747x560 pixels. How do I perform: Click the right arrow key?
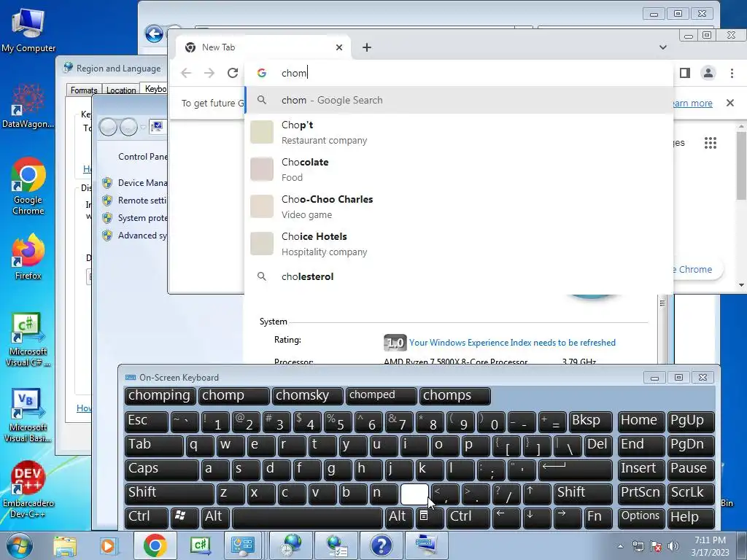click(x=568, y=517)
